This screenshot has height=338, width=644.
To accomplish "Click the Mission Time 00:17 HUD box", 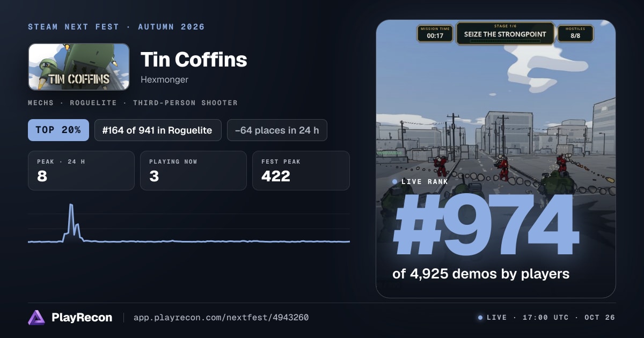I will tap(435, 33).
